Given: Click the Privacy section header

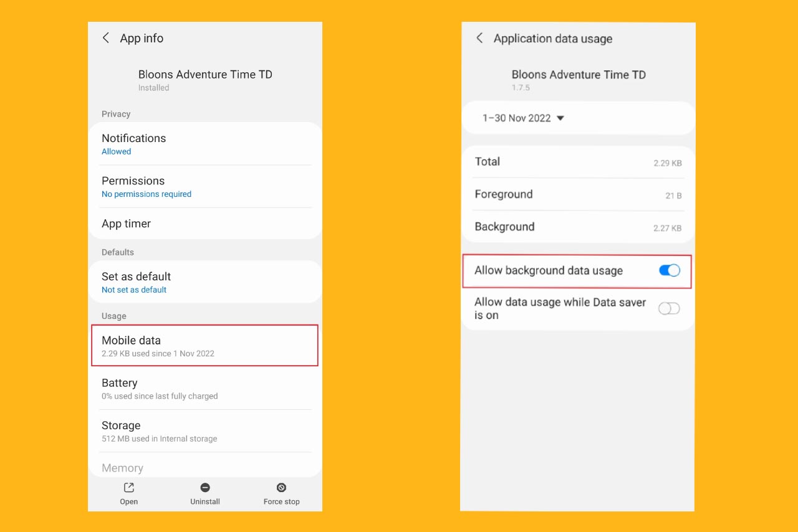Looking at the screenshot, I should (116, 114).
